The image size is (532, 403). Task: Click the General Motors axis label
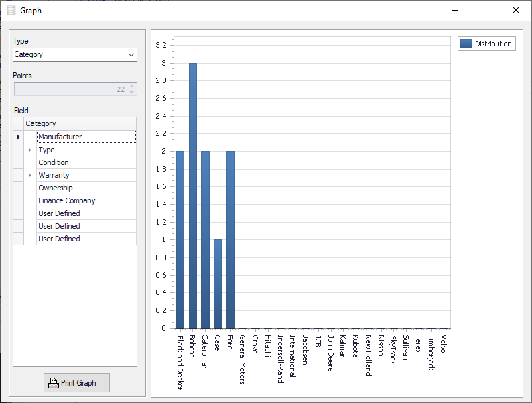click(x=243, y=359)
